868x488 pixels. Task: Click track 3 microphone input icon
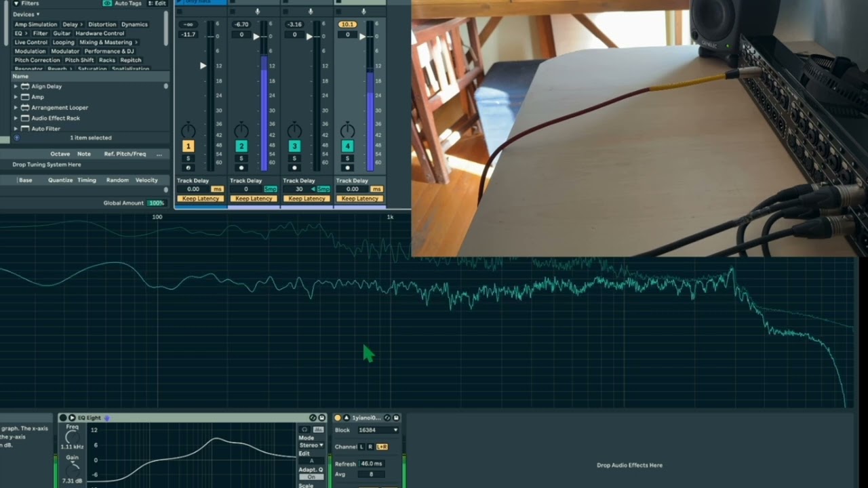[x=311, y=12]
